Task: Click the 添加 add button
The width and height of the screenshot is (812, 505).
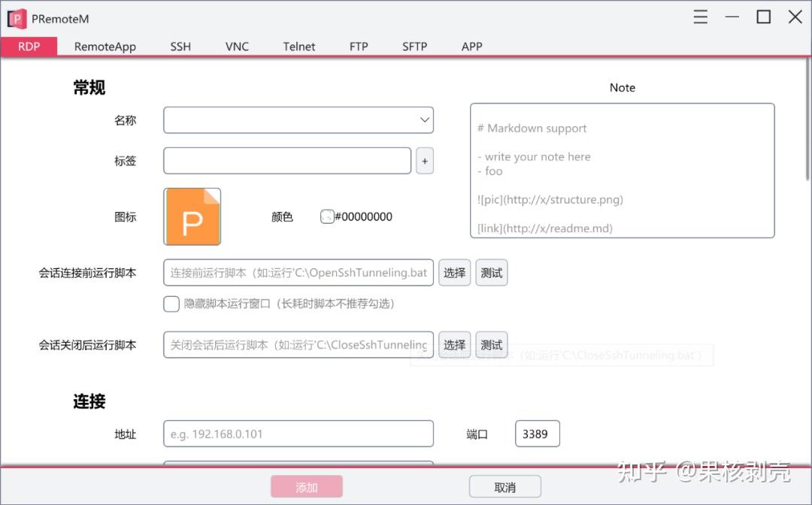Action: [306, 485]
